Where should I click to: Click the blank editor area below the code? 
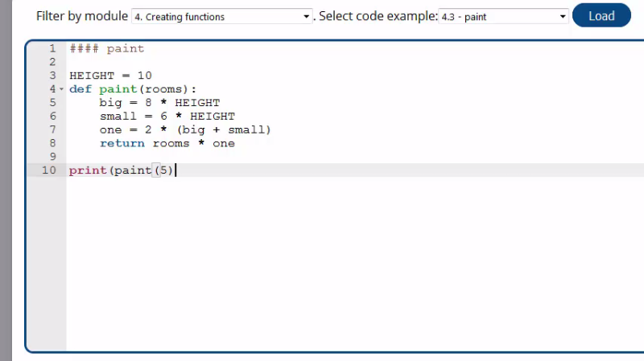[x=322, y=265]
